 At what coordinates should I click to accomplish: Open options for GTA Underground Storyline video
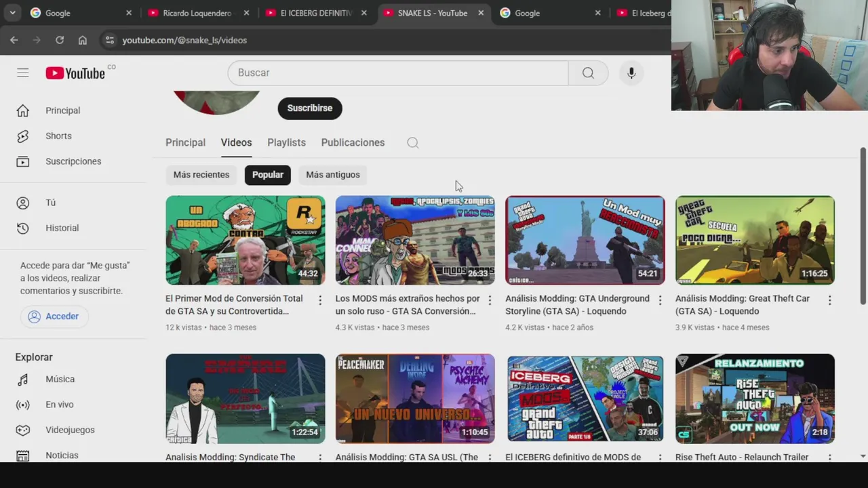coord(660,300)
